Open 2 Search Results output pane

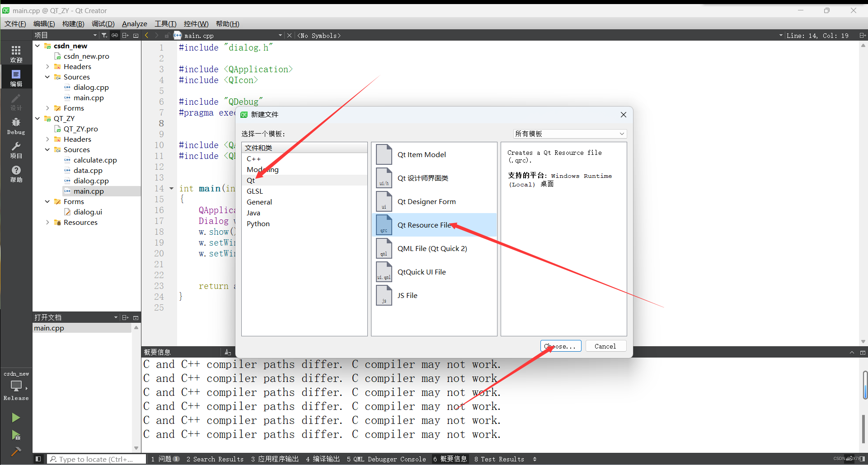pyautogui.click(x=215, y=459)
